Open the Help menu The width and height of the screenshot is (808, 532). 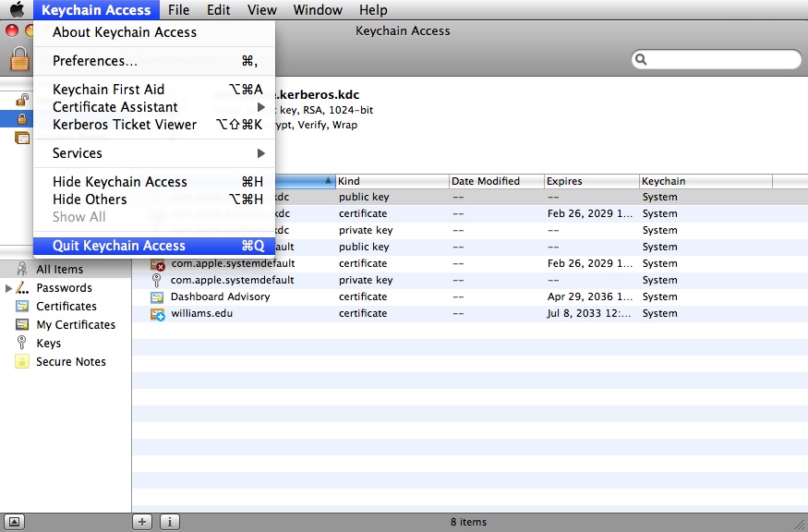(x=373, y=10)
